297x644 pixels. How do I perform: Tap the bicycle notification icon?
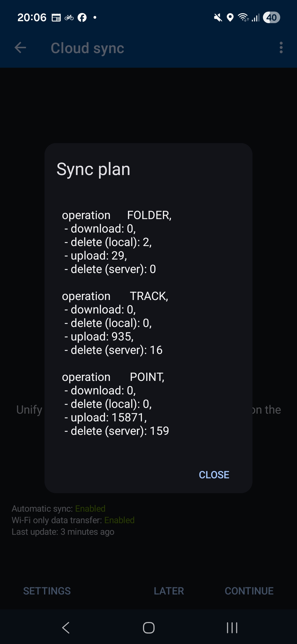(69, 18)
